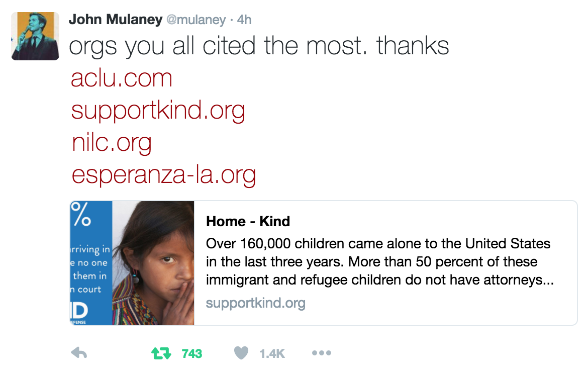Screen dimensions: 588x372
Task: Click the John Mulaney display name
Action: pyautogui.click(x=115, y=20)
